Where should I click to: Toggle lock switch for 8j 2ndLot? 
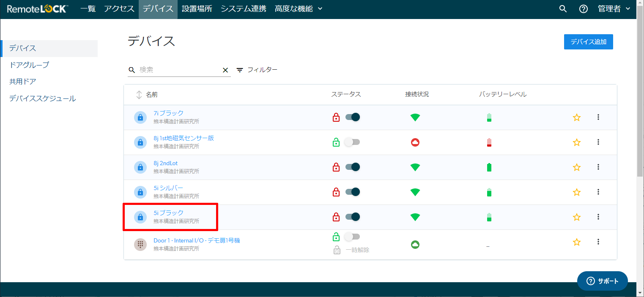coord(353,167)
